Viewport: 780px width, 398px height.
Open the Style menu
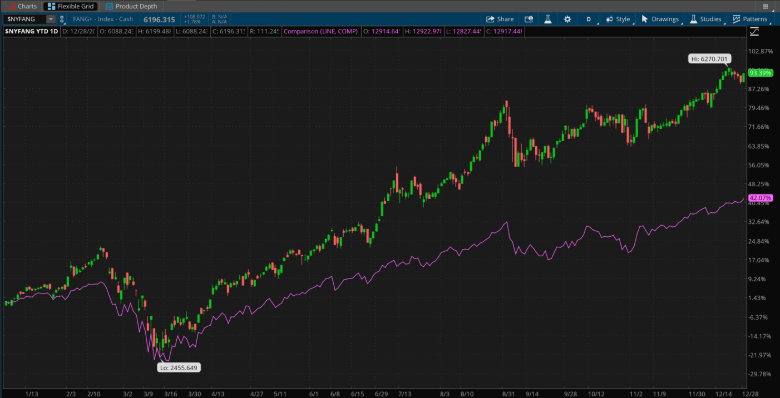click(618, 19)
